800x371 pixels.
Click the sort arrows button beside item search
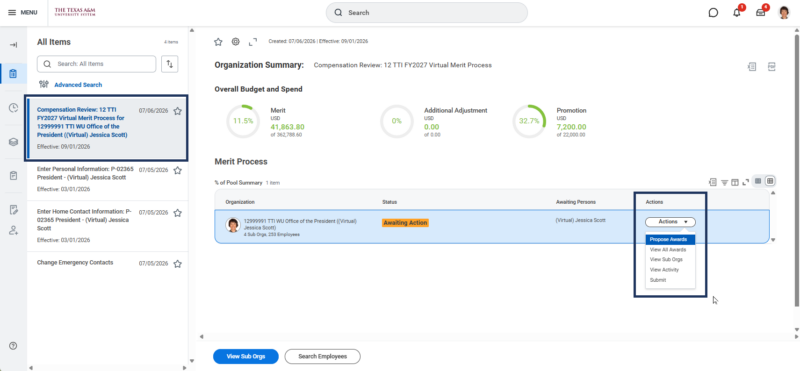(x=170, y=64)
